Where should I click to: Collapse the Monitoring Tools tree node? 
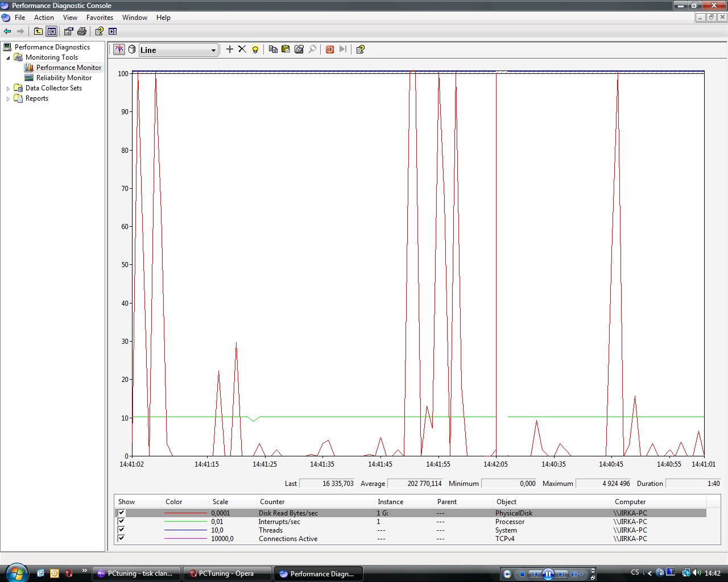tap(8, 57)
